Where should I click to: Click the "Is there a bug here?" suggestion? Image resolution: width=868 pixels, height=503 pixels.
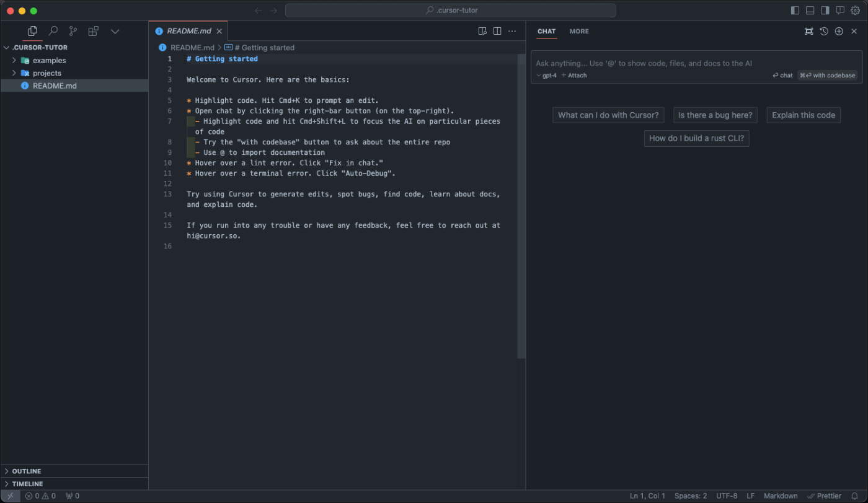(x=715, y=115)
